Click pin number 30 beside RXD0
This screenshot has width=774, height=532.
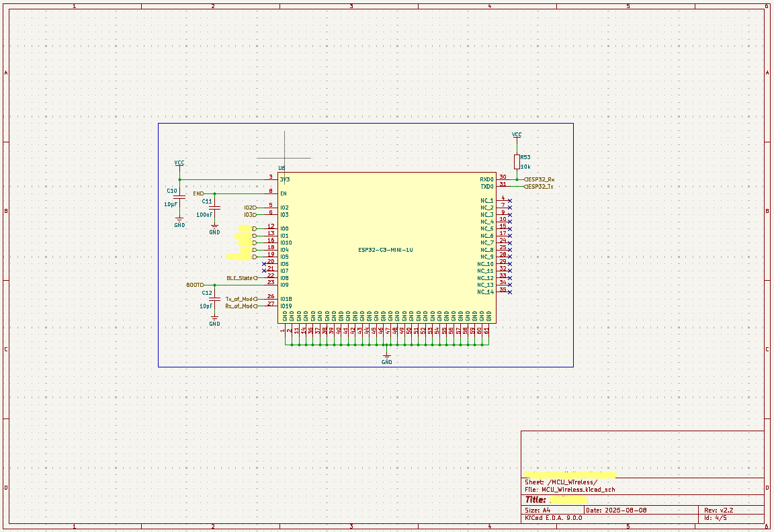point(503,177)
